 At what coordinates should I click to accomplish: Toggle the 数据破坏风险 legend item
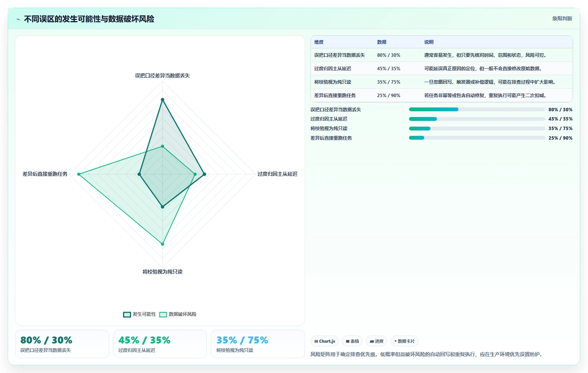coord(178,314)
